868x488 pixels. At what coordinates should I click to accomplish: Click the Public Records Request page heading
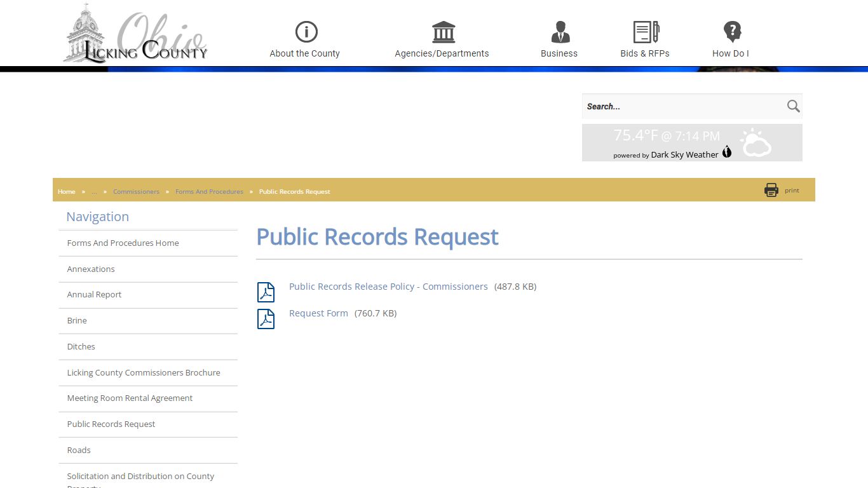coord(377,237)
